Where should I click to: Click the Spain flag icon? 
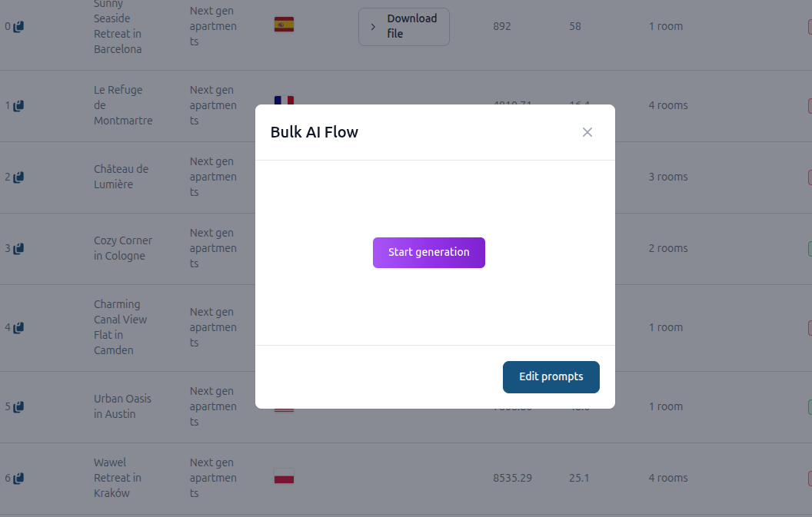(x=284, y=25)
